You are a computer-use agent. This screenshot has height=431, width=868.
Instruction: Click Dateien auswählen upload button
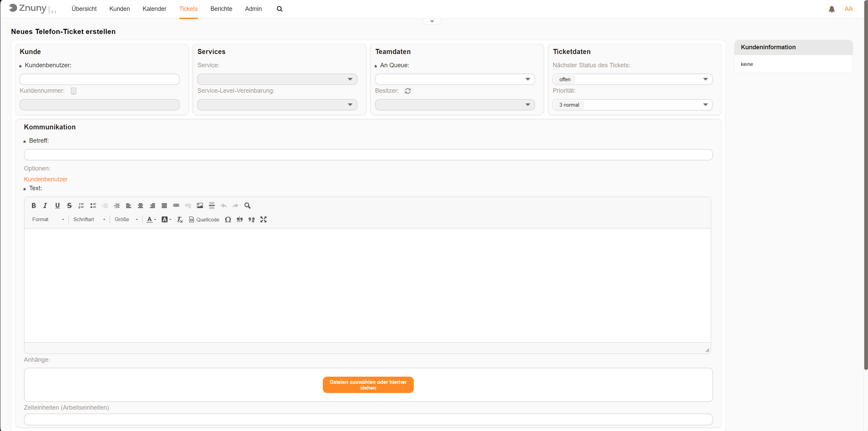click(368, 385)
